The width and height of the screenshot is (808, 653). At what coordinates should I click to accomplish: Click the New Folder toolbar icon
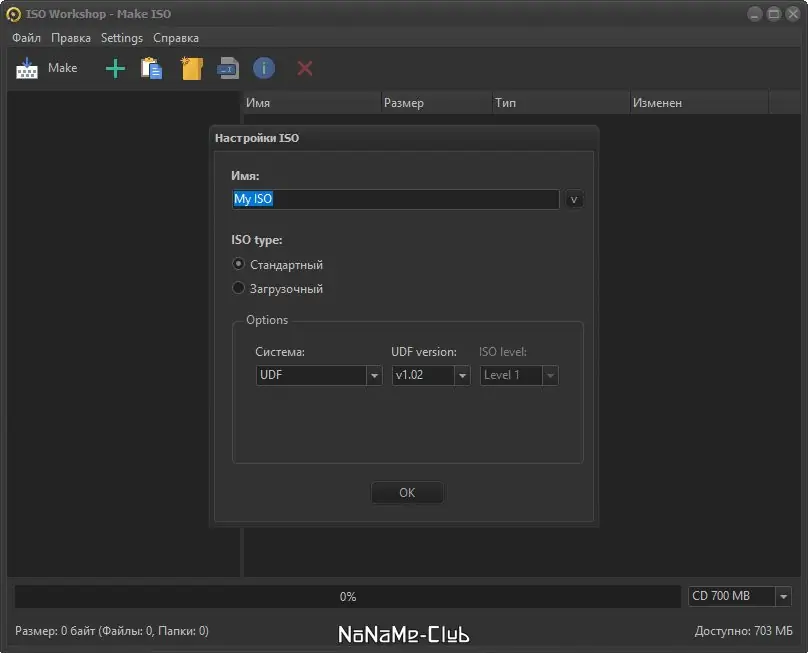[191, 67]
